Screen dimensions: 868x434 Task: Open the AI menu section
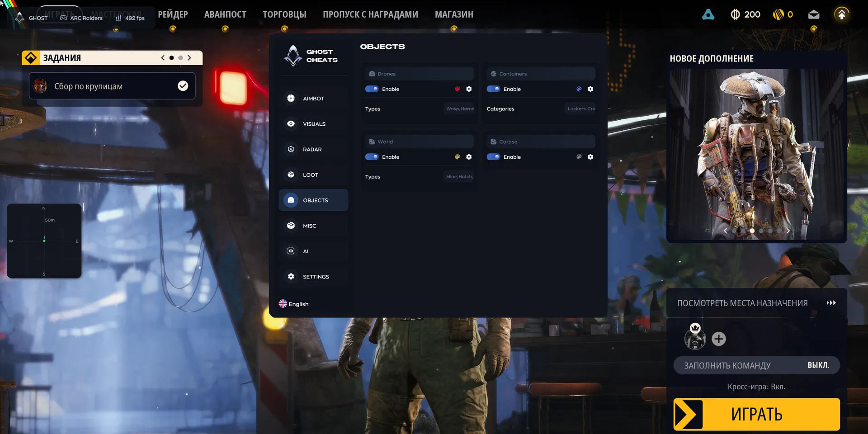[313, 251]
